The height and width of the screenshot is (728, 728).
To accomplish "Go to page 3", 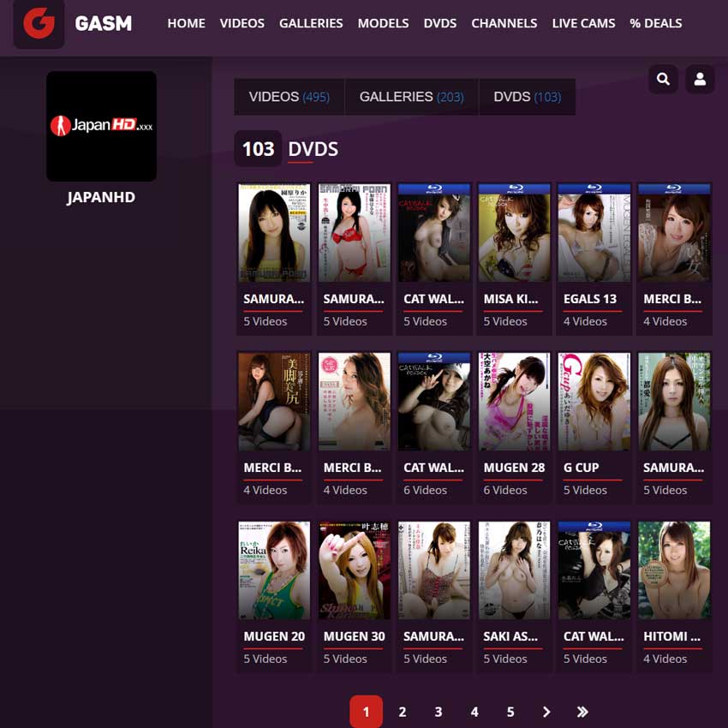I will tap(439, 711).
